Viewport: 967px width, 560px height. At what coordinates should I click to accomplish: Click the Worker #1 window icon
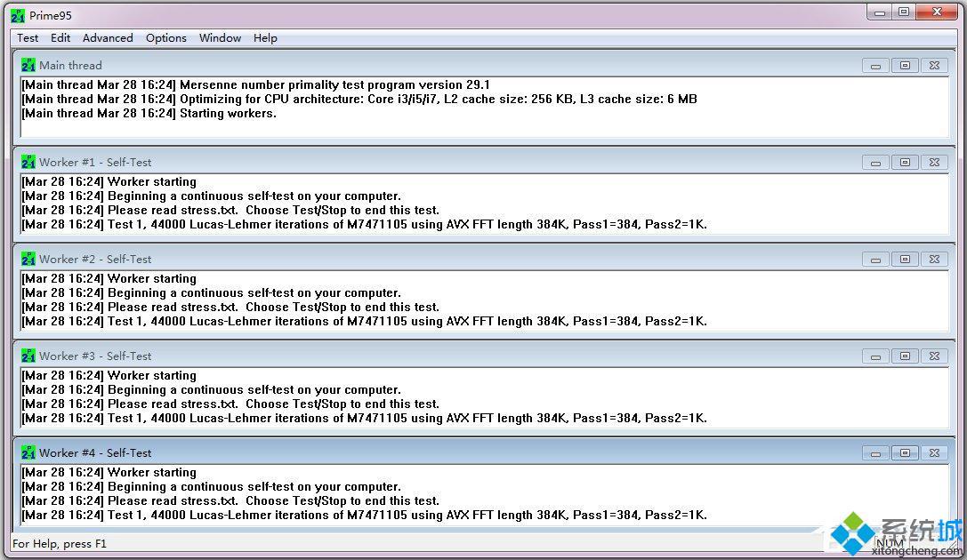pos(28,162)
